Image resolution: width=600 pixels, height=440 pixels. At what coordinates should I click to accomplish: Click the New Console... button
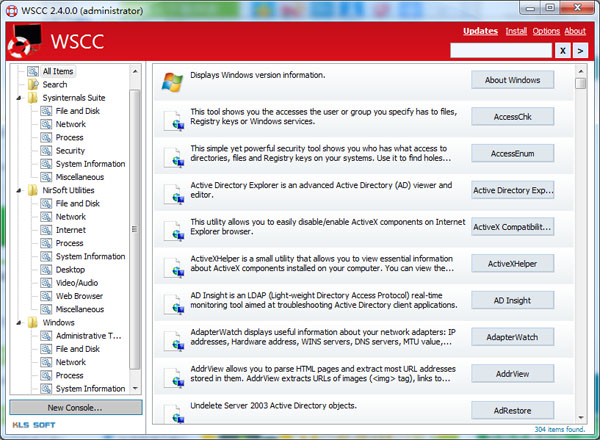pyautogui.click(x=75, y=407)
